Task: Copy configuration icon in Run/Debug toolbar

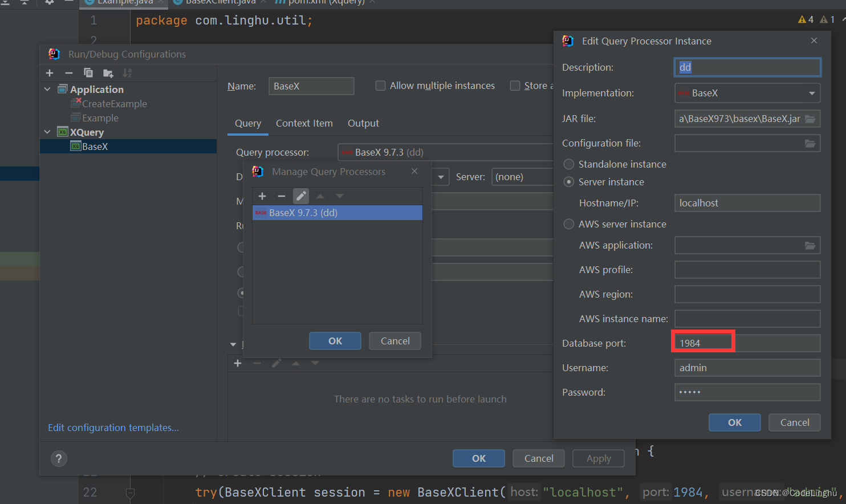Action: (x=88, y=73)
